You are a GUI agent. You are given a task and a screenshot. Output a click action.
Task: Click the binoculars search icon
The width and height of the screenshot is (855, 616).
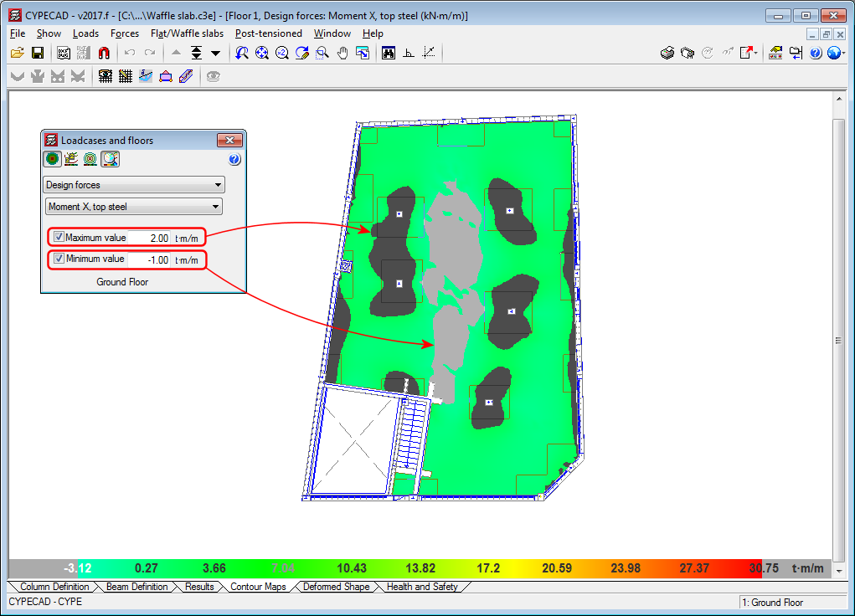pos(389,53)
